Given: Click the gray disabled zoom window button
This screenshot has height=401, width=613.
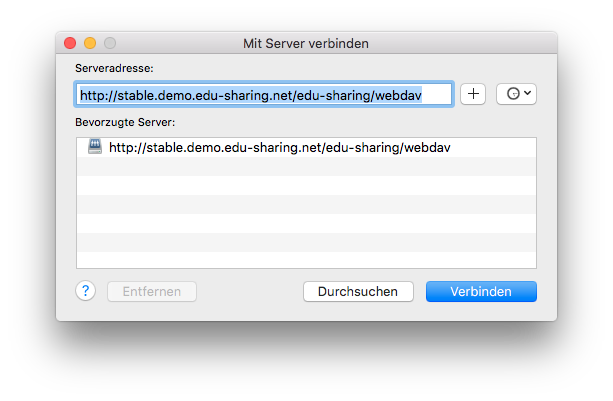Looking at the screenshot, I should pos(110,43).
